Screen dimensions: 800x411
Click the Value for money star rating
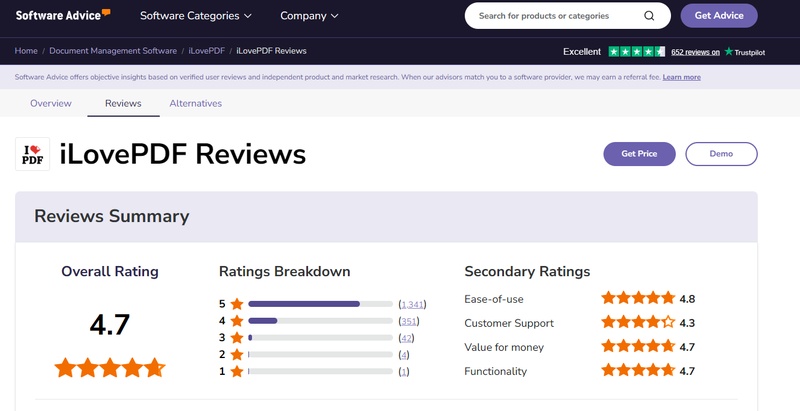click(638, 347)
